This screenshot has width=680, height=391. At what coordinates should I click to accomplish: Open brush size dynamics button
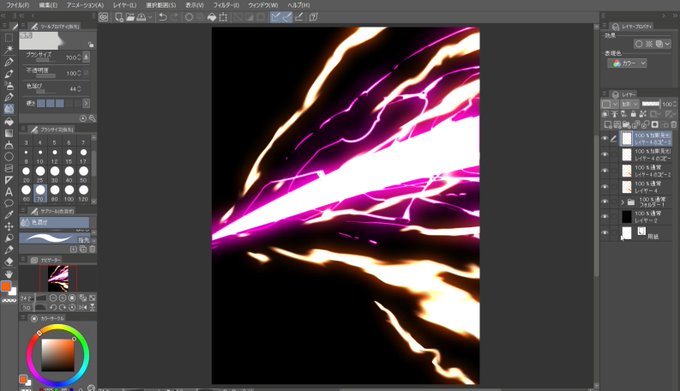pyautogui.click(x=86, y=57)
